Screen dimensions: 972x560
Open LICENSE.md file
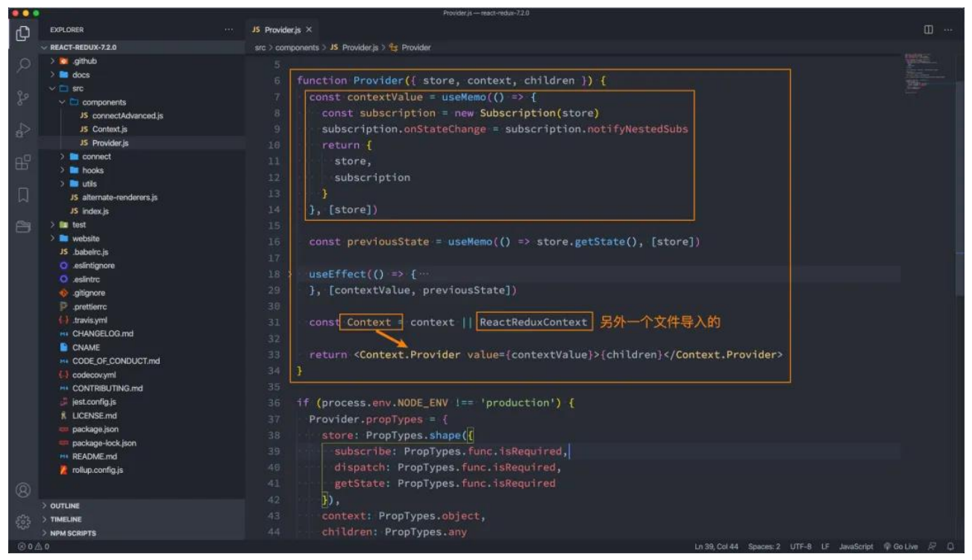coord(143,415)
